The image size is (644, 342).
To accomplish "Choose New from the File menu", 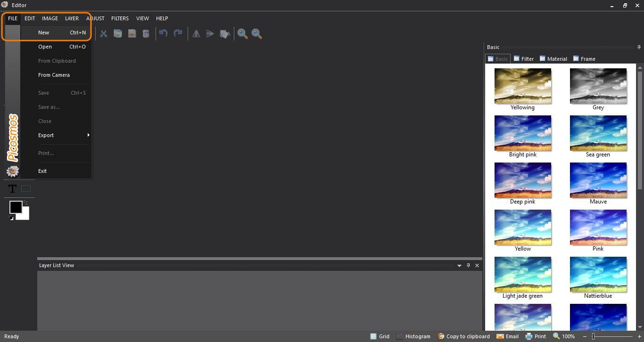I will pyautogui.click(x=44, y=33).
